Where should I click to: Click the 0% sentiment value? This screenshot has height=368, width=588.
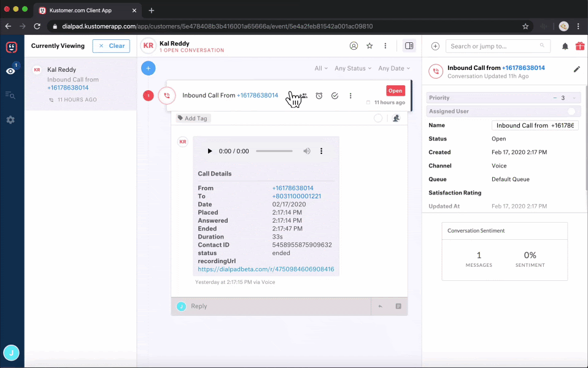(x=530, y=255)
